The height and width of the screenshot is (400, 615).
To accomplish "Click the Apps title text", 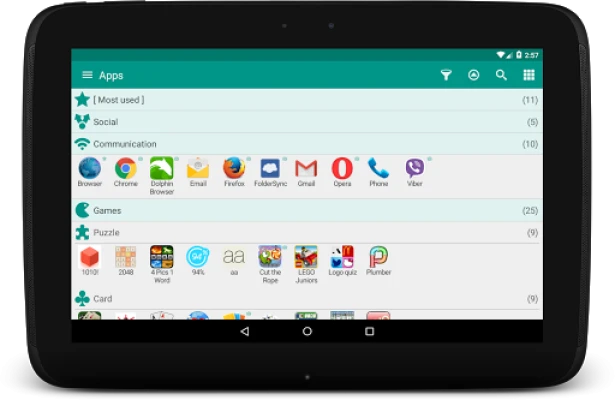I will pyautogui.click(x=111, y=75).
